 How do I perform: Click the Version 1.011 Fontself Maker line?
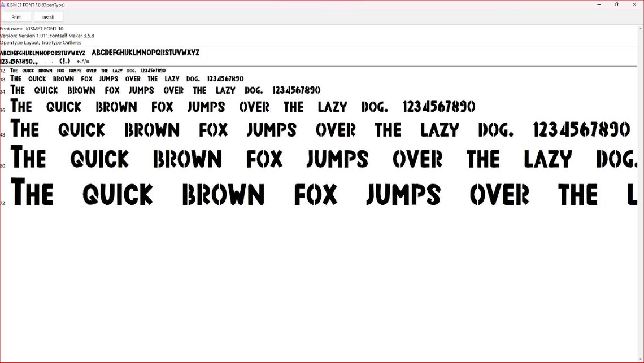tap(47, 35)
